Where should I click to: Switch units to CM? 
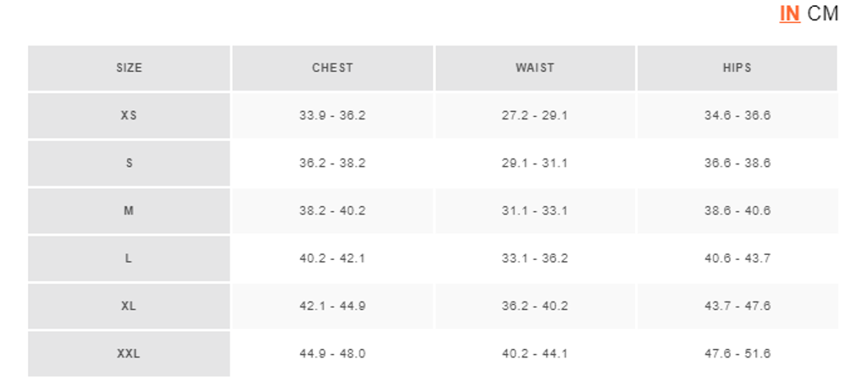coord(822,14)
